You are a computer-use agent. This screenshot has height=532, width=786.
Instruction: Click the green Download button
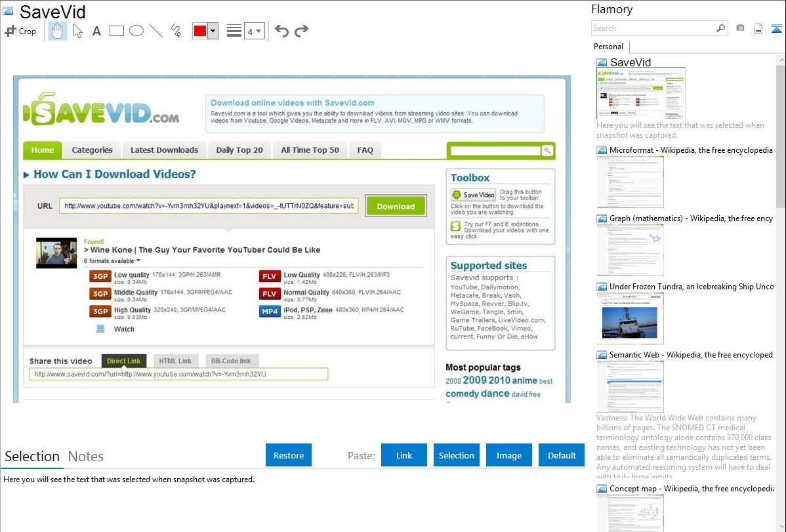point(396,206)
